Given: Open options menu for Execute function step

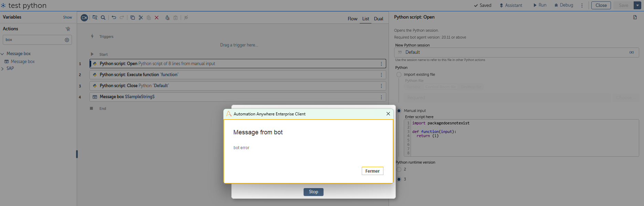Looking at the screenshot, I should click(381, 75).
